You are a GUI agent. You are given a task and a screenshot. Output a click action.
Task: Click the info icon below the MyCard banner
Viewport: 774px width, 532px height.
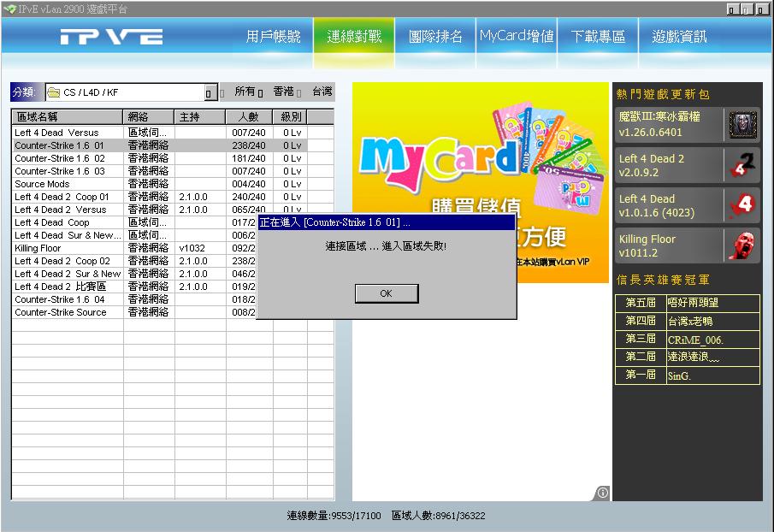pos(602,492)
